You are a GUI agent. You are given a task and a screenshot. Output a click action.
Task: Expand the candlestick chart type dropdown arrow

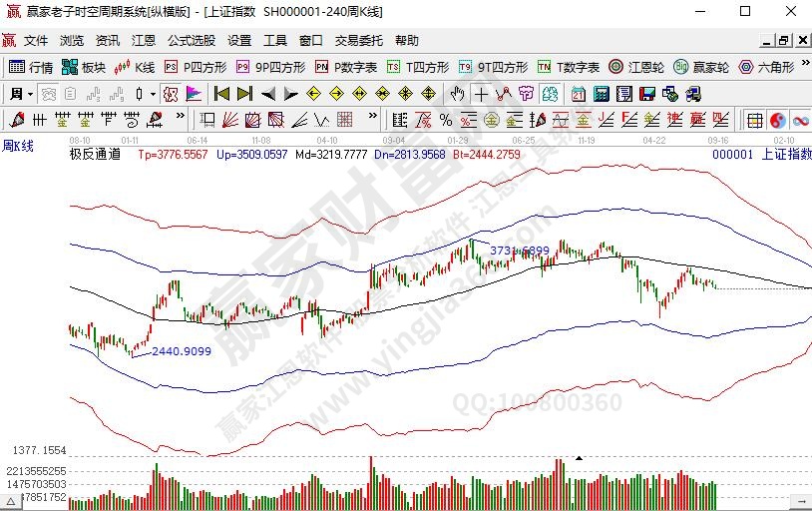(x=151, y=94)
